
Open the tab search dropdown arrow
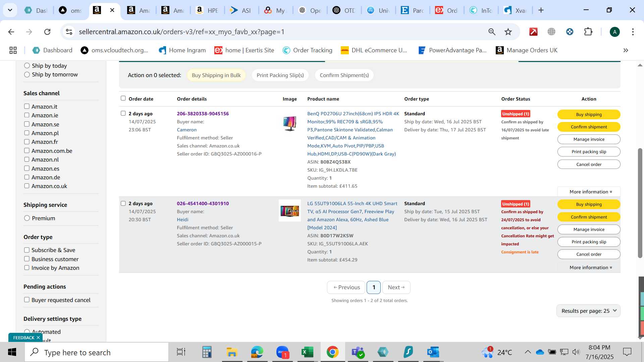(10, 10)
